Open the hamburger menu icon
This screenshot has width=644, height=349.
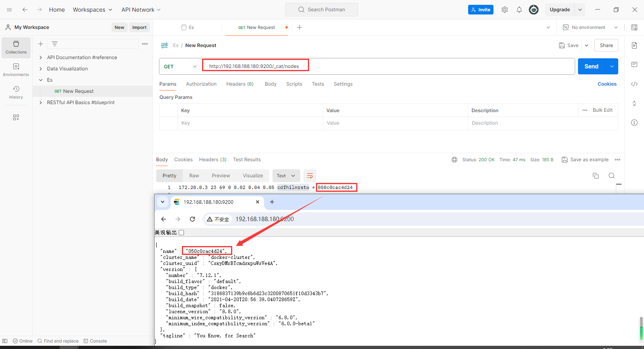coord(9,10)
